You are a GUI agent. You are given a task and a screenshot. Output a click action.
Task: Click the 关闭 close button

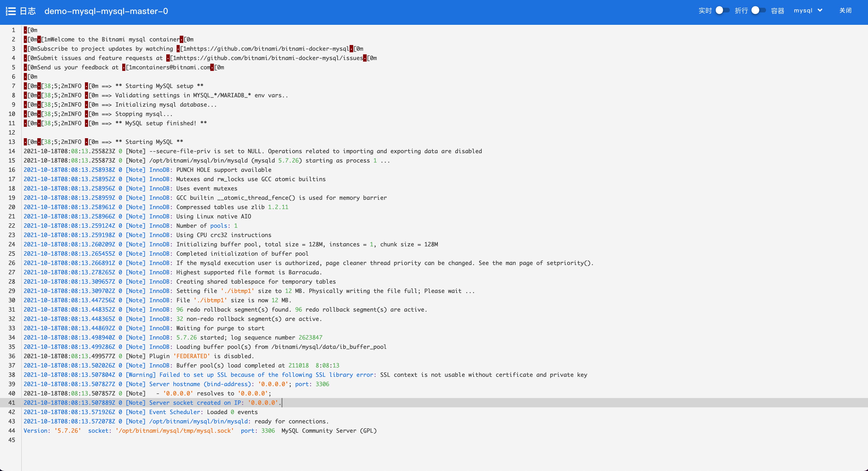click(845, 10)
